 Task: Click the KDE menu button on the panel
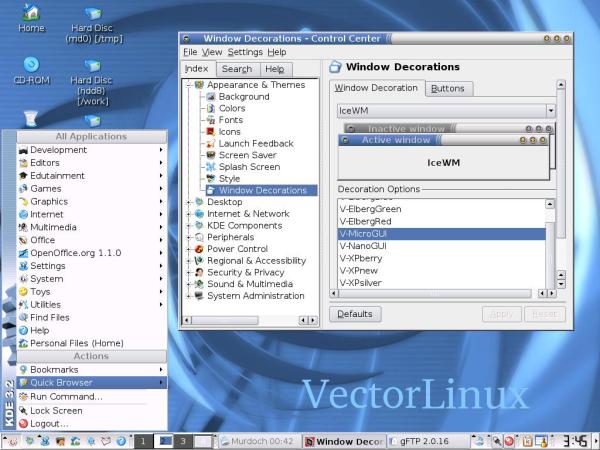(11, 442)
